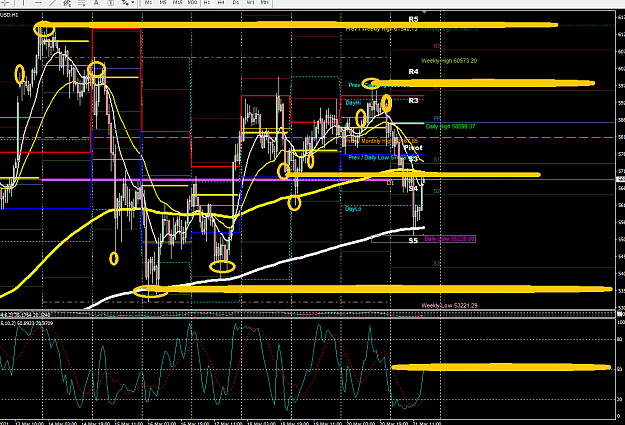Select the vertical line drawing tool
Viewport: 625px width, 425px height.
(23, 2)
